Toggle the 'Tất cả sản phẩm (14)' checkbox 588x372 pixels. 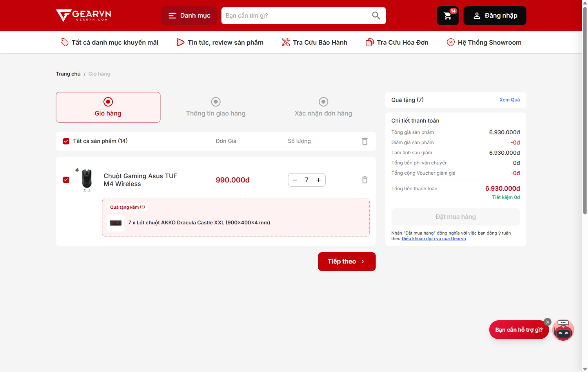tap(66, 141)
